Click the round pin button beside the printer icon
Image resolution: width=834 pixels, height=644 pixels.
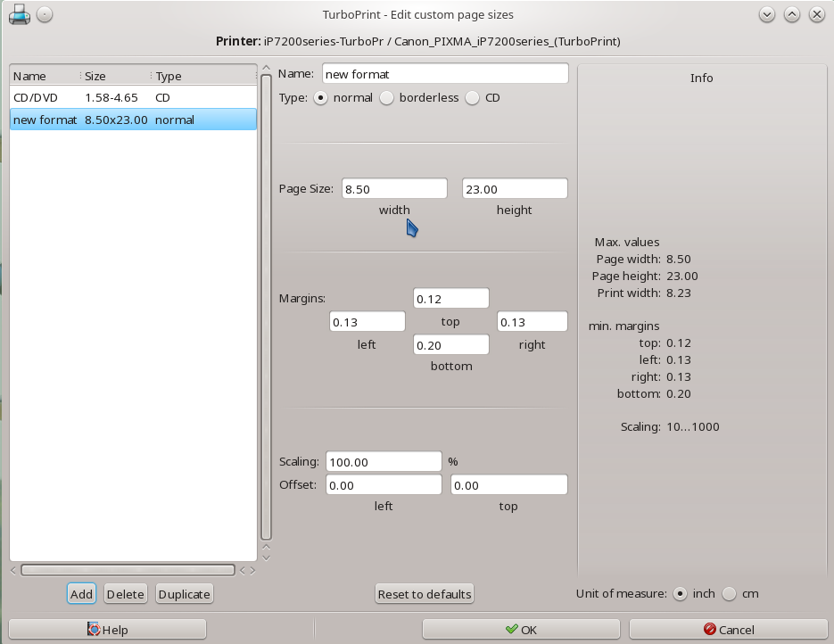coord(45,14)
